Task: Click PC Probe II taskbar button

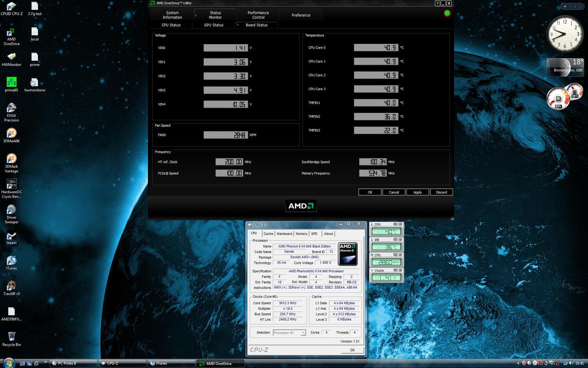Action: click(73, 363)
